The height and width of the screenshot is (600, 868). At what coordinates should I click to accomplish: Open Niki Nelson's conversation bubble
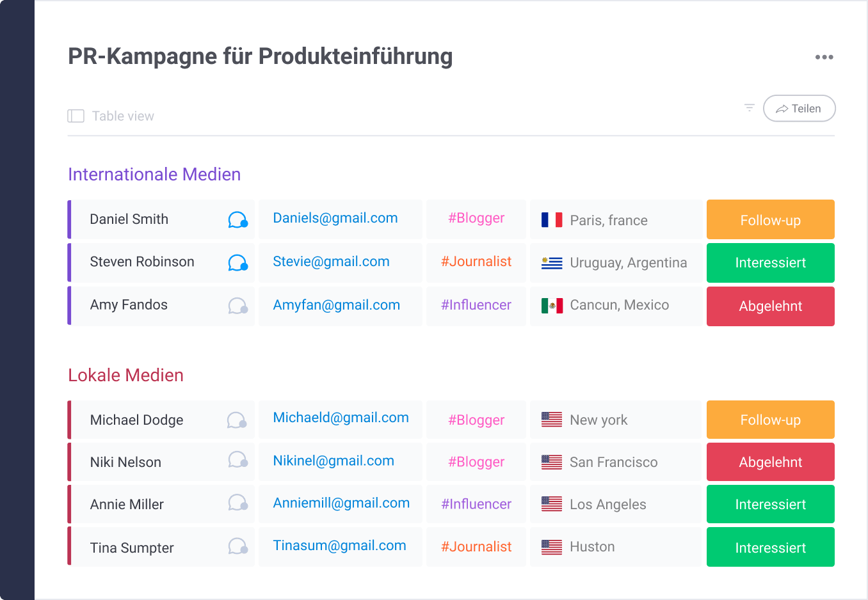237,459
